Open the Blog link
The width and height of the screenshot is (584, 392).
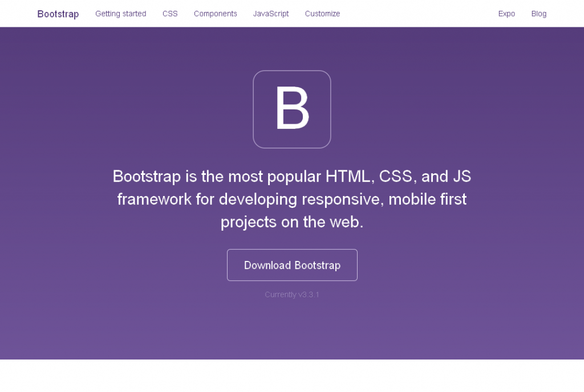click(538, 14)
